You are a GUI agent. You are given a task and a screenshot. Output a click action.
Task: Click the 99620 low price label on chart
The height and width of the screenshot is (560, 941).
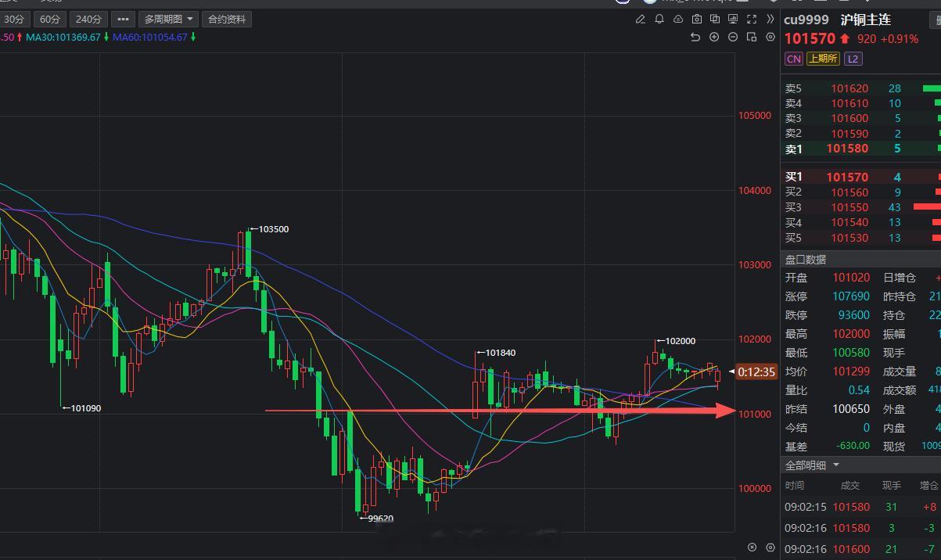[380, 518]
